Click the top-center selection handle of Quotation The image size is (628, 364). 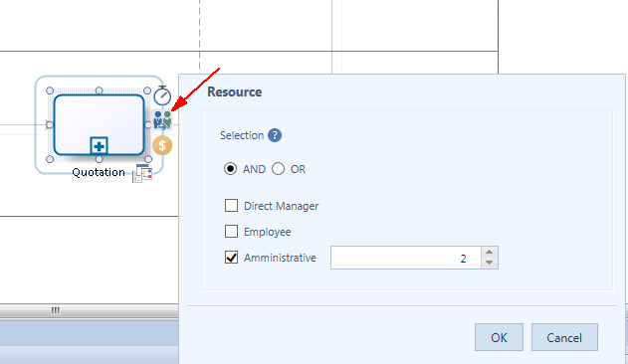pos(99,91)
